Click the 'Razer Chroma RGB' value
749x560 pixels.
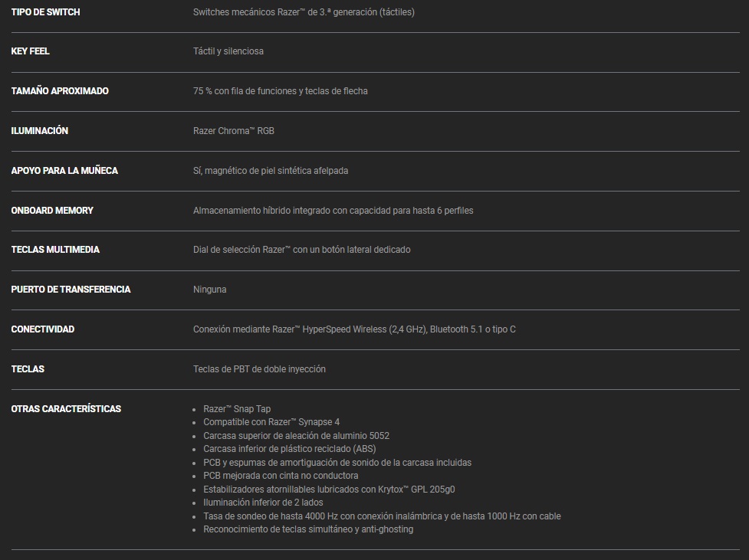tap(233, 131)
